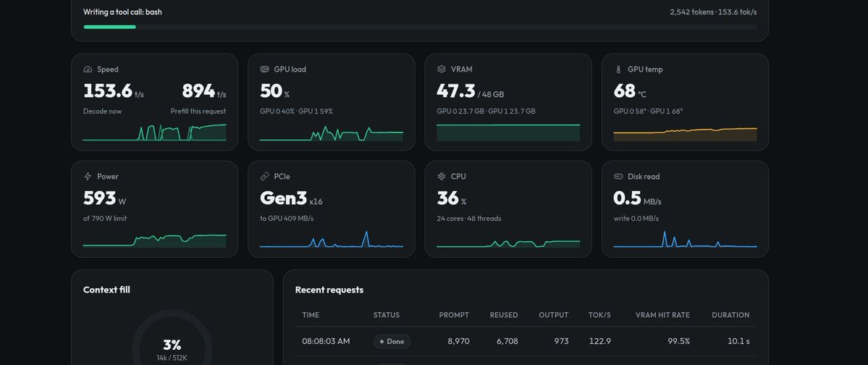The image size is (868, 365).
Task: Click the 08:08:03 AM request time
Action: click(326, 341)
